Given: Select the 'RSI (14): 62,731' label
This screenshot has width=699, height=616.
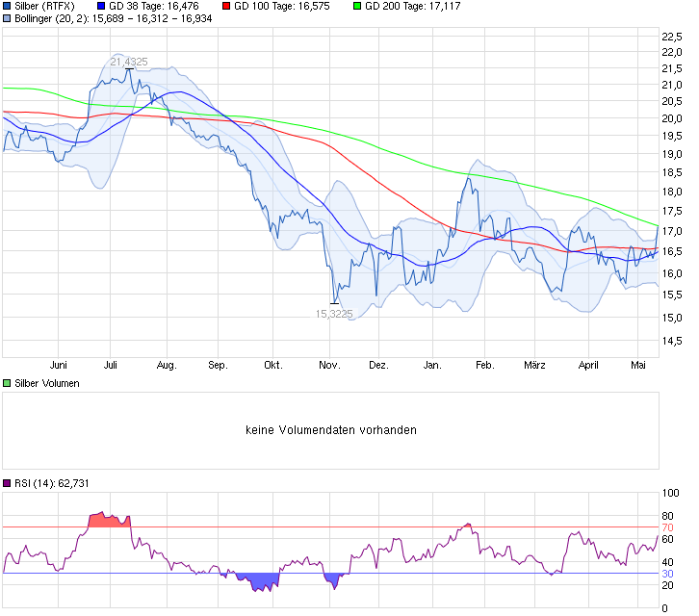Looking at the screenshot, I should 52,483.
